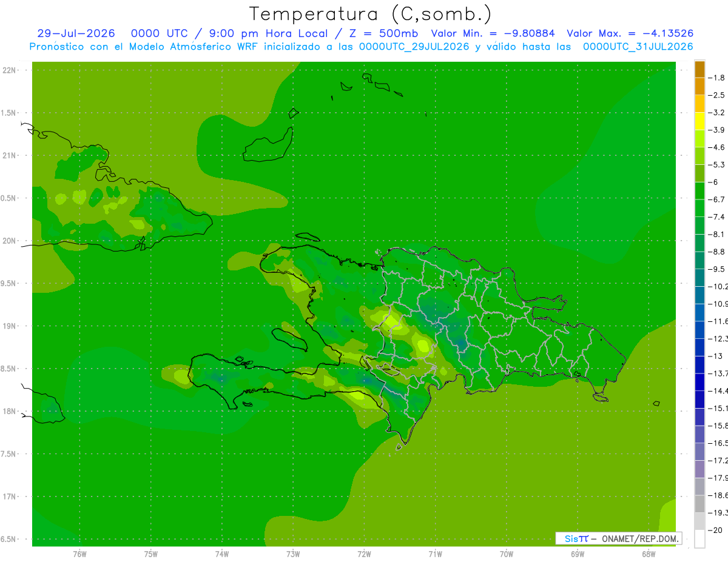Click the -5.3 value on the color legend

click(x=716, y=164)
